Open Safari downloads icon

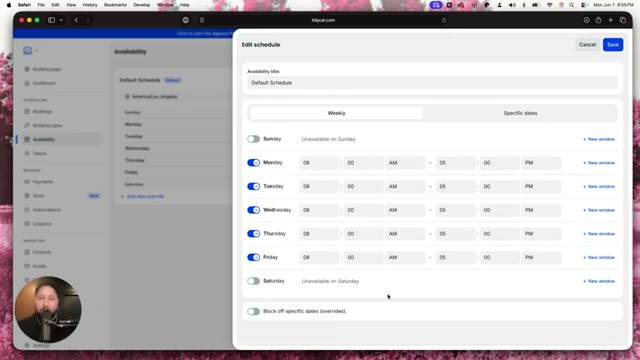click(586, 20)
